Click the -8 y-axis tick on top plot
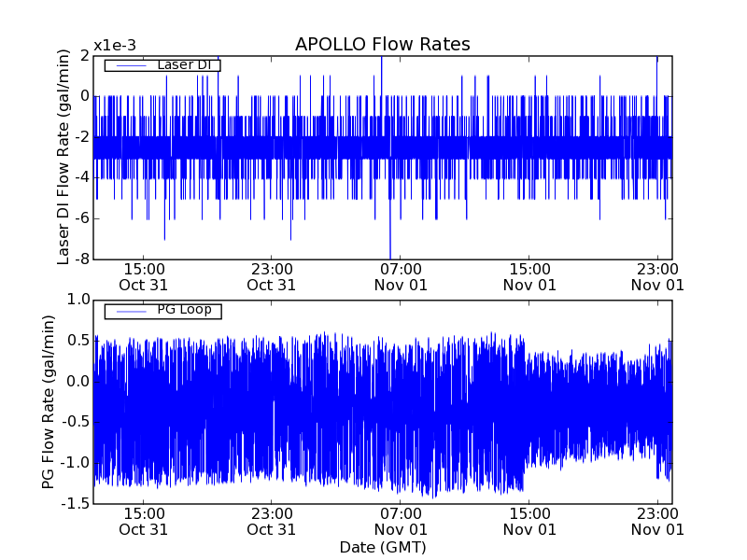Image resolution: width=747 pixels, height=560 pixels. (x=82, y=259)
